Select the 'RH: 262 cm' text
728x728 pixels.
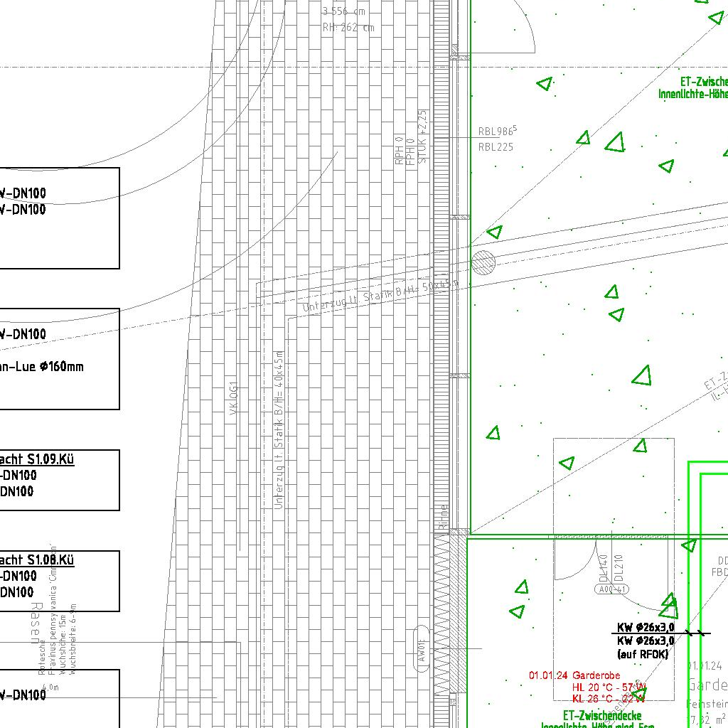348,28
